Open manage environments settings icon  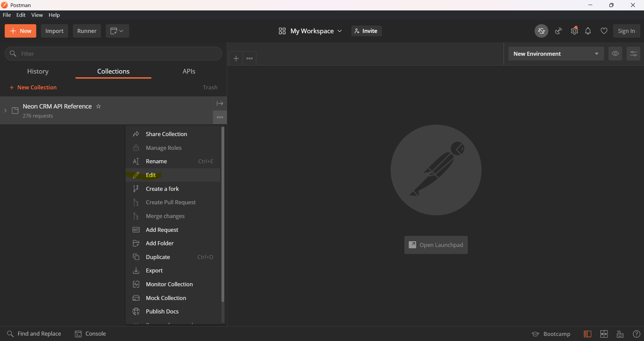(633, 54)
